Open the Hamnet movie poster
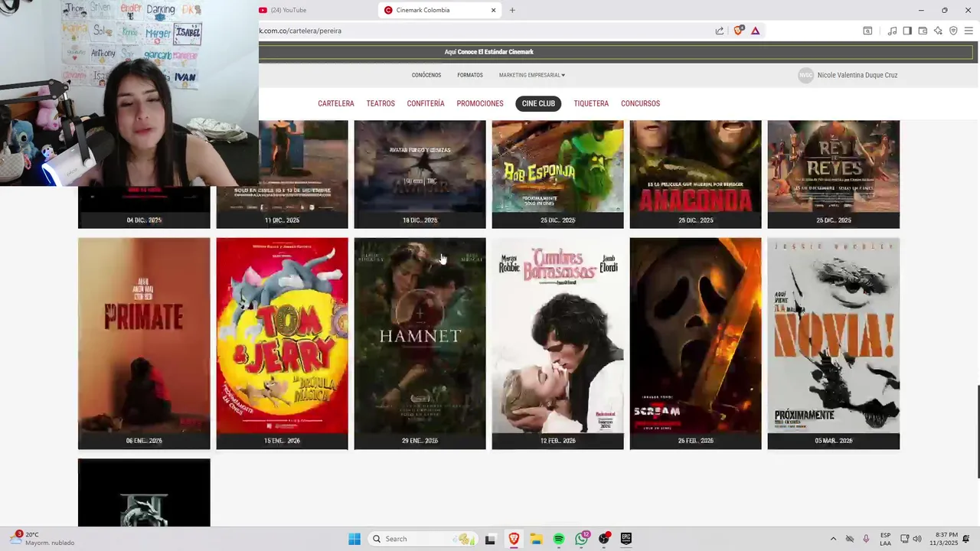The image size is (980, 551). click(420, 343)
